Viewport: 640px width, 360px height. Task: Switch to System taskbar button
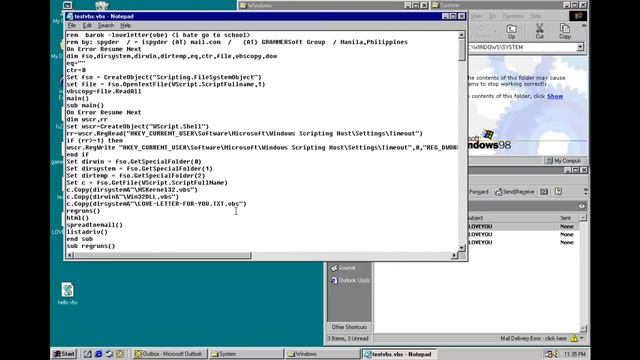click(x=246, y=354)
